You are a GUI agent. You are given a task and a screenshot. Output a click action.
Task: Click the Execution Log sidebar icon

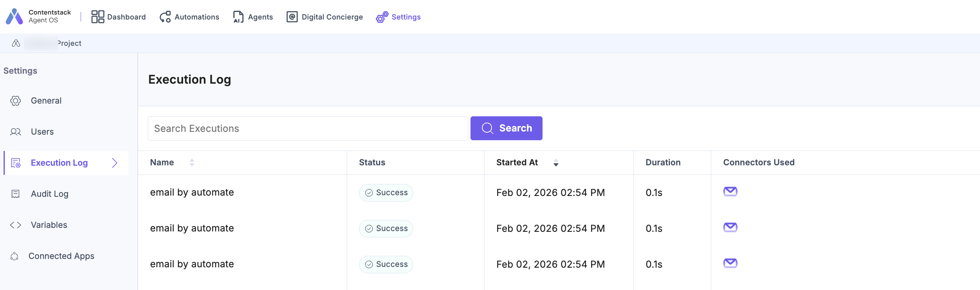(16, 163)
